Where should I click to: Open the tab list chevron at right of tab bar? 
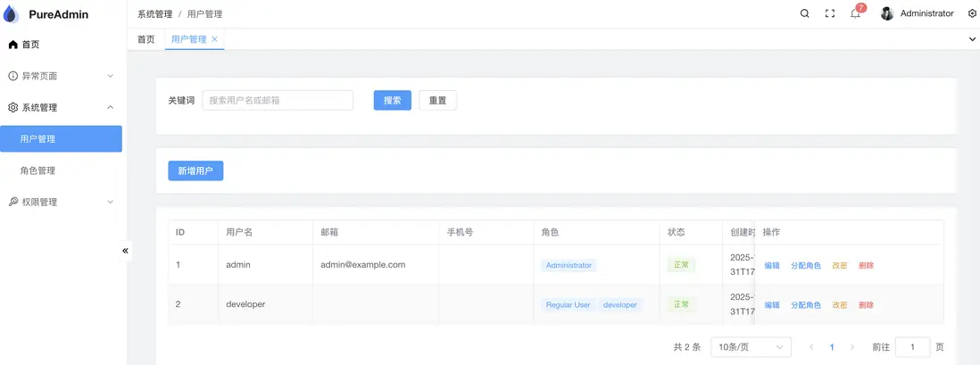pos(972,38)
